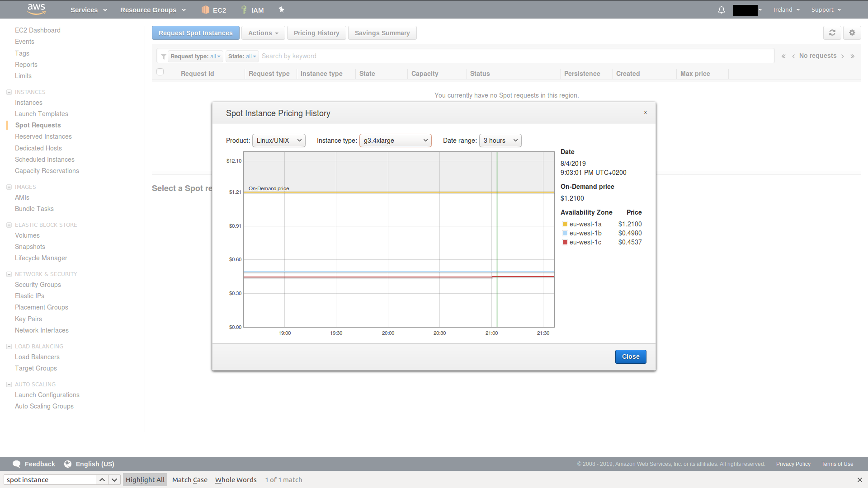Collapse the AUTO SCALING section
868x488 pixels.
pos(9,385)
